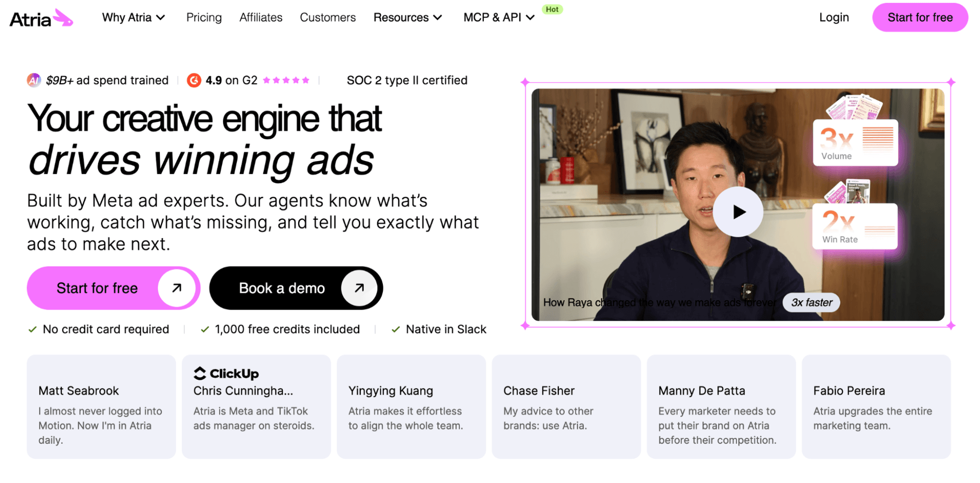Click the 4.9 on G2 rating text

(231, 80)
